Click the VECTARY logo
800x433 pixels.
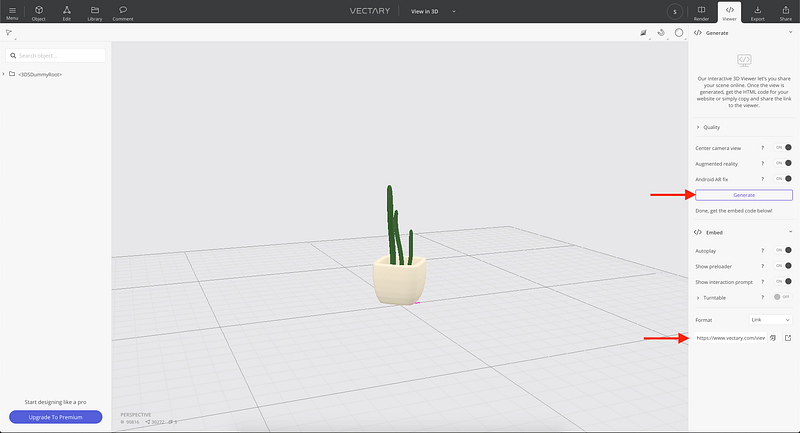[x=370, y=11]
